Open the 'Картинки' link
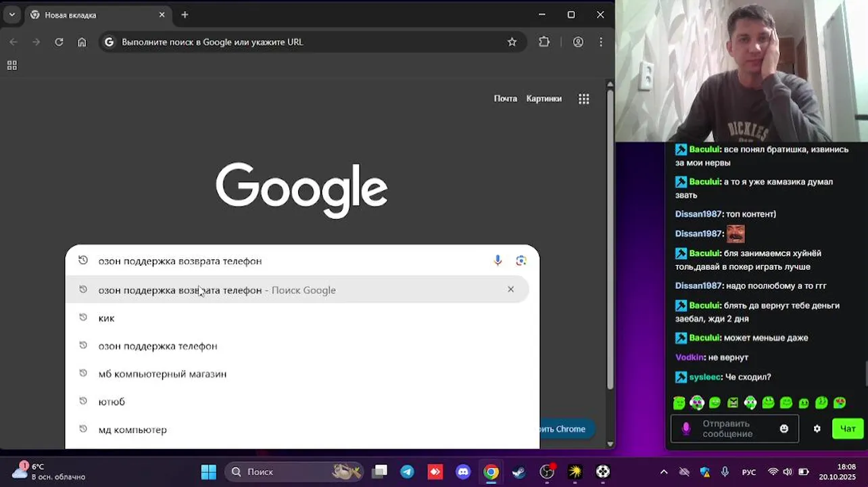 tap(544, 99)
